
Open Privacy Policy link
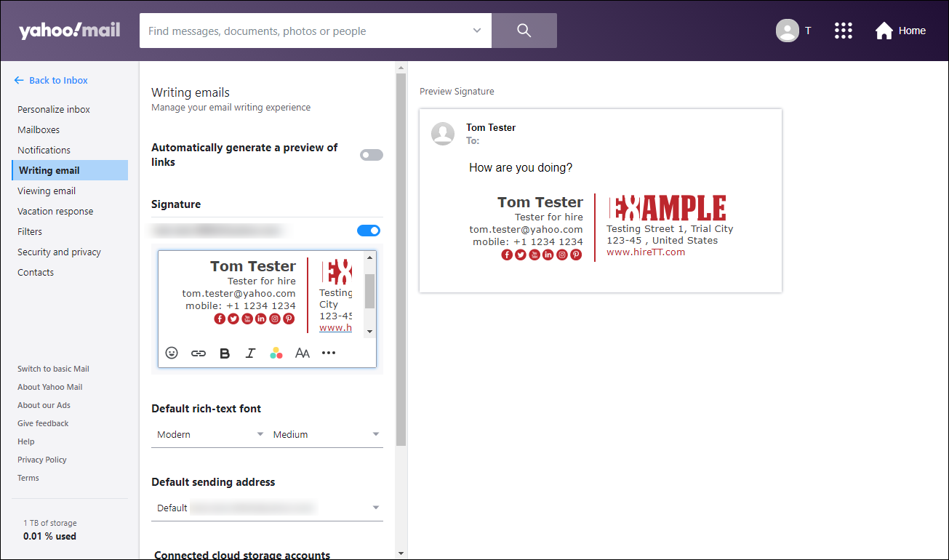coord(42,460)
